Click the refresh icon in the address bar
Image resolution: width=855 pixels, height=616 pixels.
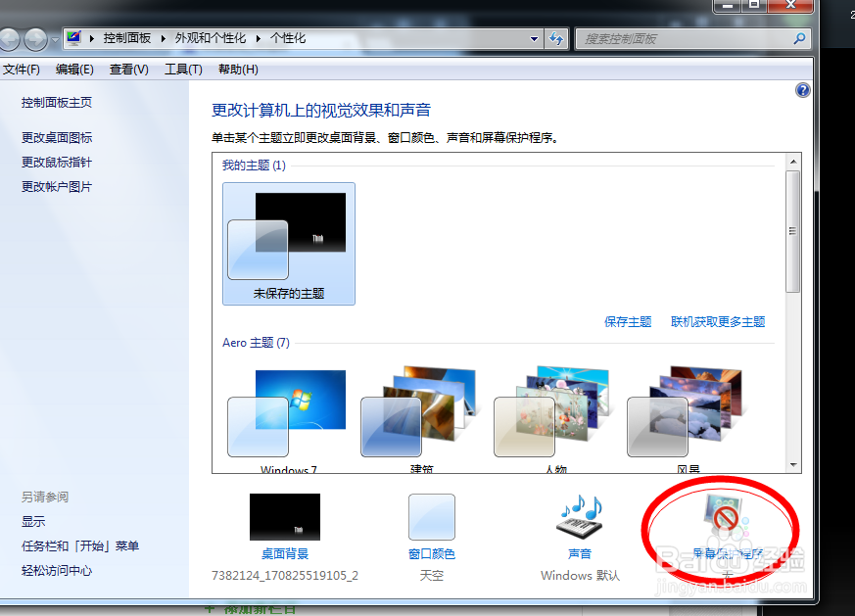(x=555, y=39)
